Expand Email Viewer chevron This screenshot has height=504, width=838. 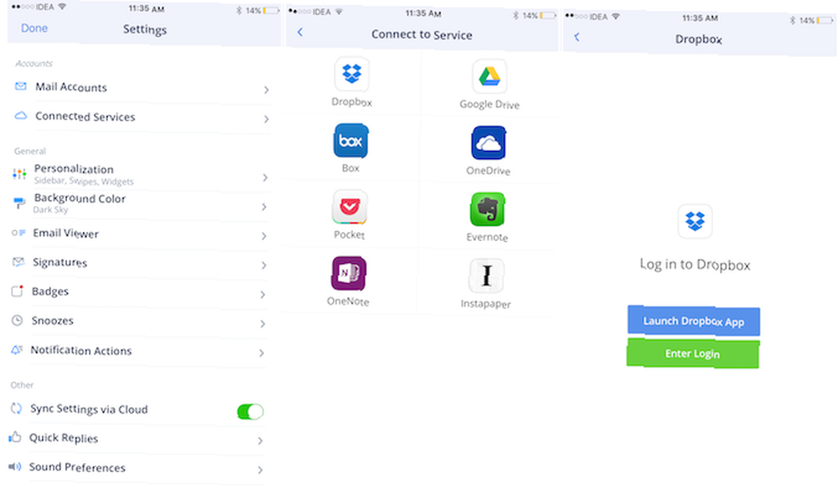(x=263, y=236)
